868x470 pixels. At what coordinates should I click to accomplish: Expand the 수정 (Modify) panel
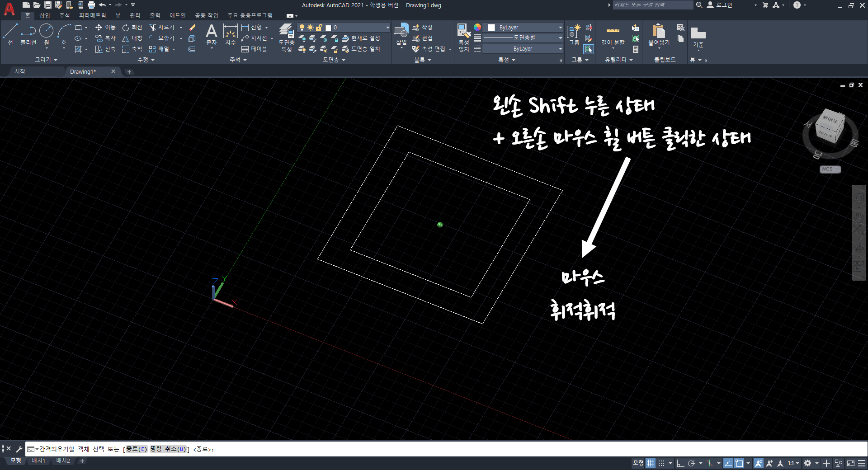coord(146,60)
